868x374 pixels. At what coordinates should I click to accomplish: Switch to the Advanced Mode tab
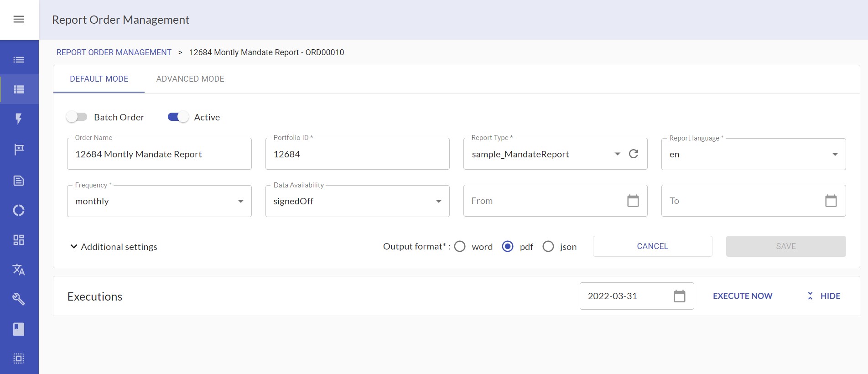coord(190,79)
